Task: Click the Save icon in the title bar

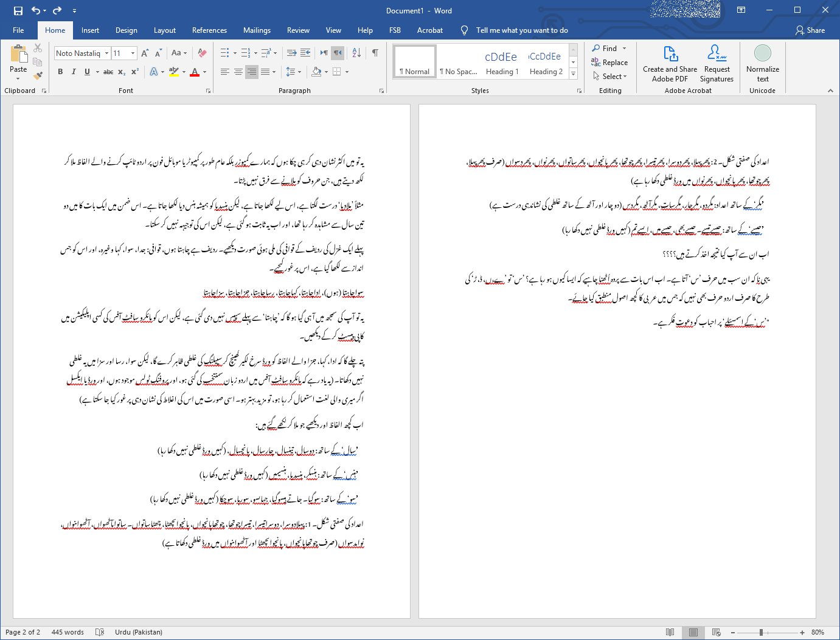Action: tap(18, 11)
